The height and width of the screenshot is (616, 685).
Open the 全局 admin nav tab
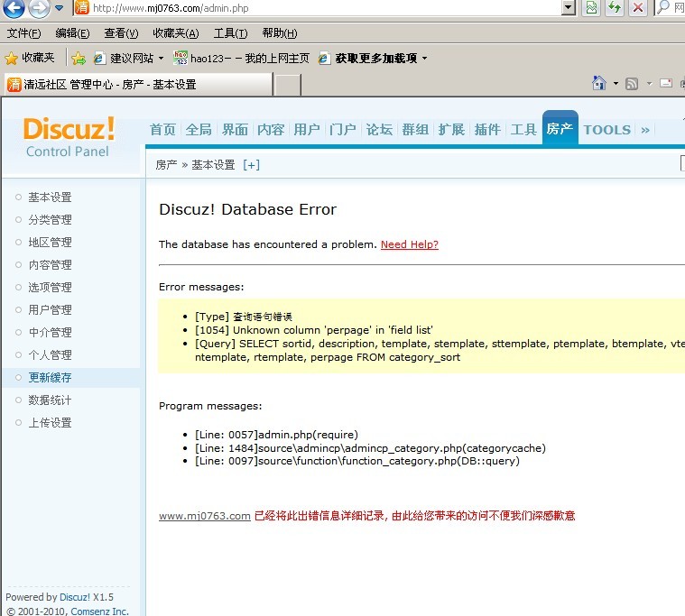pyautogui.click(x=199, y=129)
